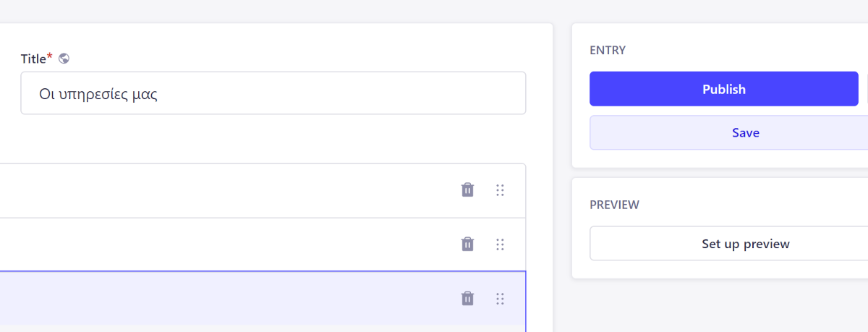This screenshot has height=332, width=868.
Task: Grab the drag handle of the top row
Action: pyautogui.click(x=500, y=190)
